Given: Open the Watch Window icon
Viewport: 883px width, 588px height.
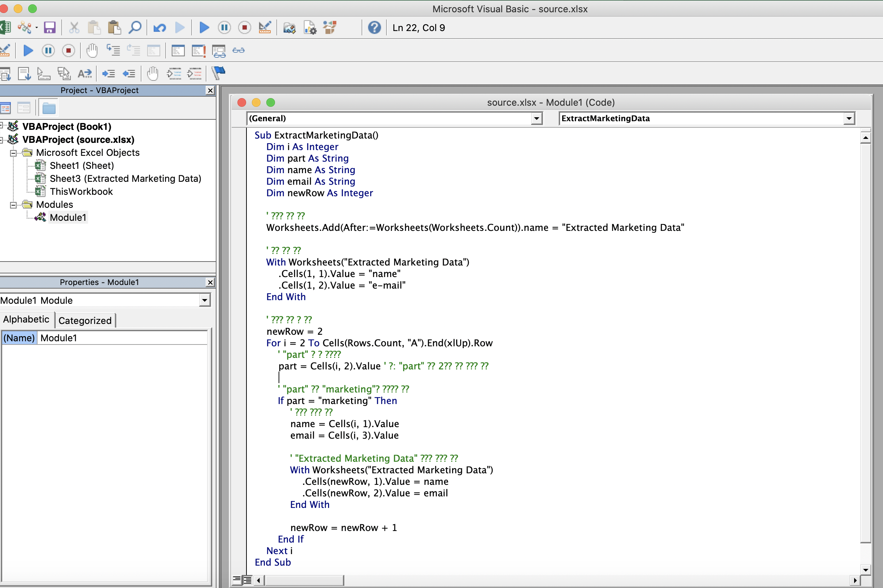Looking at the screenshot, I should coord(219,50).
